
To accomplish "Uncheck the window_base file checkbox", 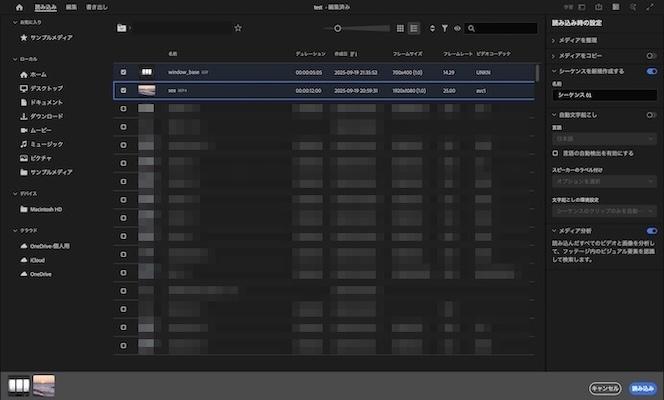I will 123,72.
